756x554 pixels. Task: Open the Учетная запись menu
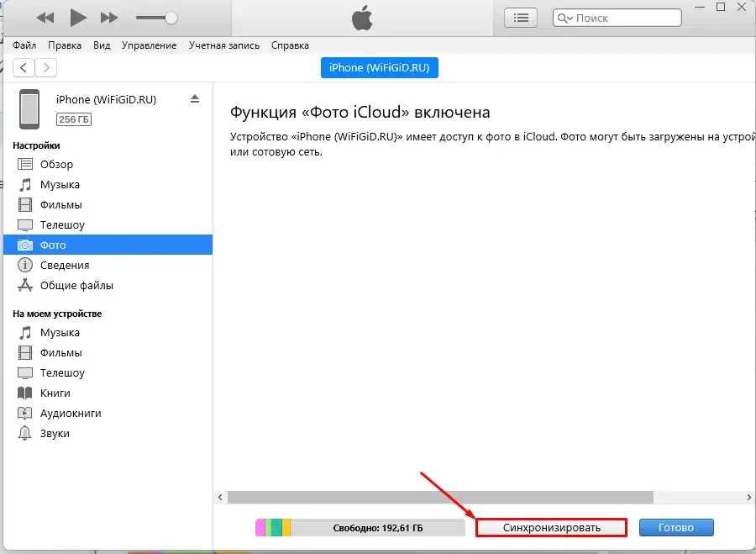pos(223,45)
